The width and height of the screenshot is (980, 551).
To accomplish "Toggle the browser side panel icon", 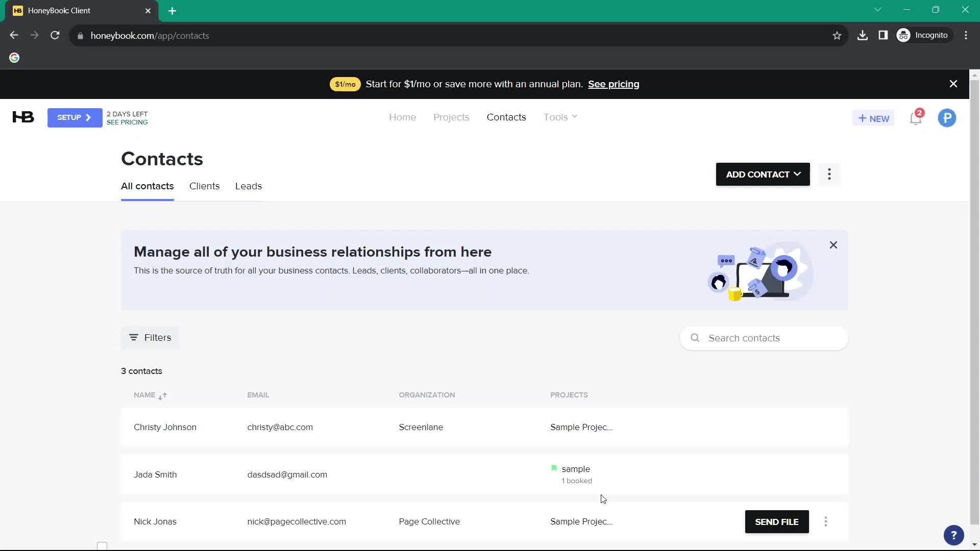I will pos(883,36).
